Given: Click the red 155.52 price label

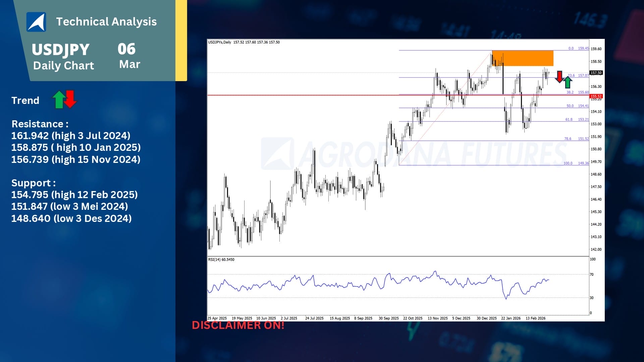Looking at the screenshot, I should (x=596, y=96).
